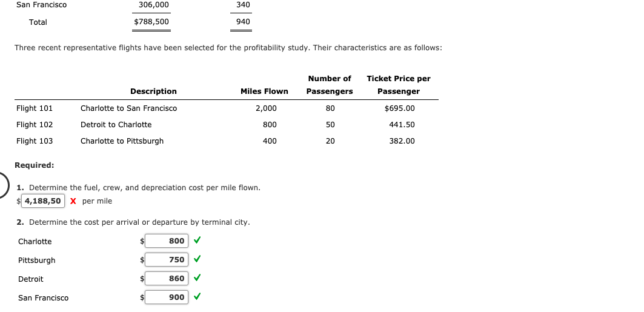Click the green checkmark next to San Francisco

(x=197, y=296)
